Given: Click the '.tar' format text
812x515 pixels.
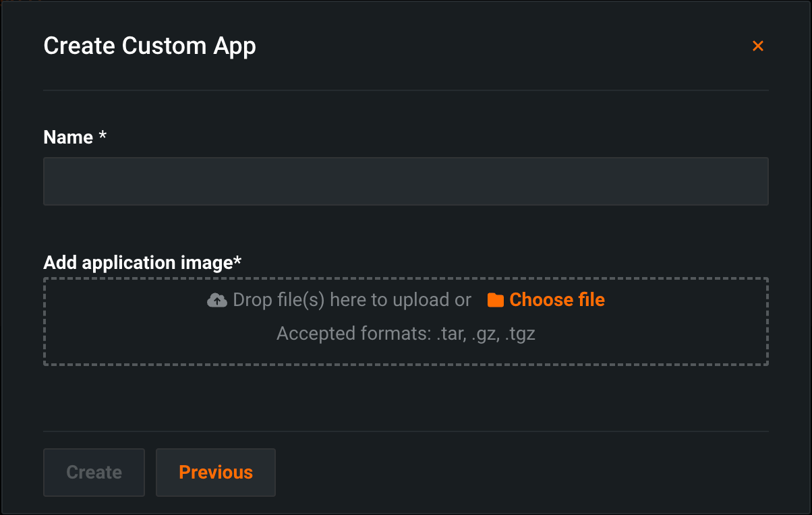Looking at the screenshot, I should click(x=451, y=334).
